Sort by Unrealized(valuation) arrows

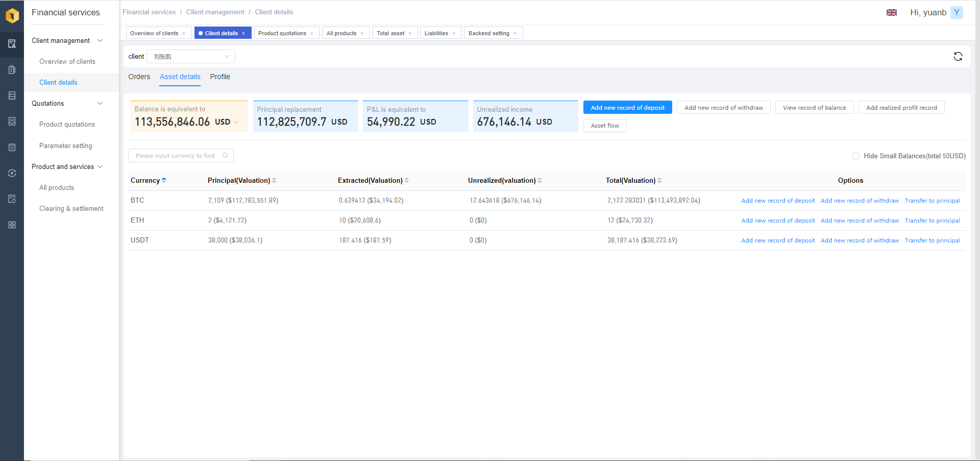(540, 180)
